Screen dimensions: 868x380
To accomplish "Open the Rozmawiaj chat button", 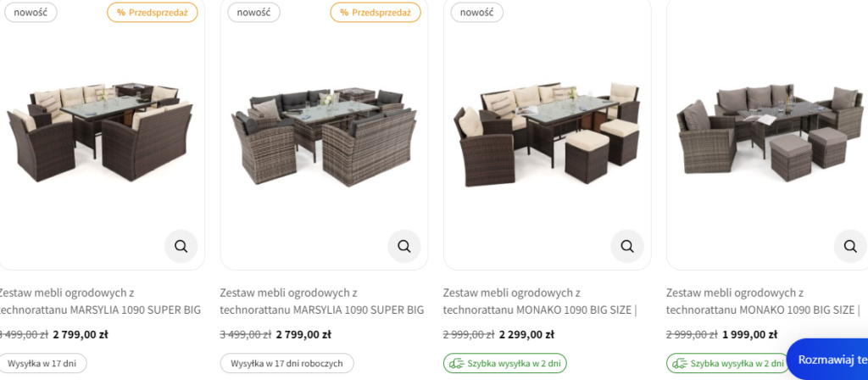I will coord(829,359).
